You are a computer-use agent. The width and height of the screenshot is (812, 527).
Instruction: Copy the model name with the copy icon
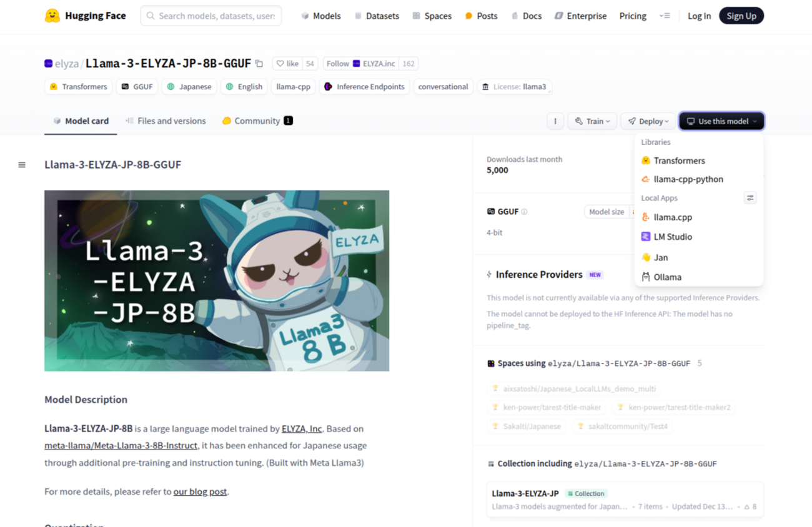click(x=259, y=64)
